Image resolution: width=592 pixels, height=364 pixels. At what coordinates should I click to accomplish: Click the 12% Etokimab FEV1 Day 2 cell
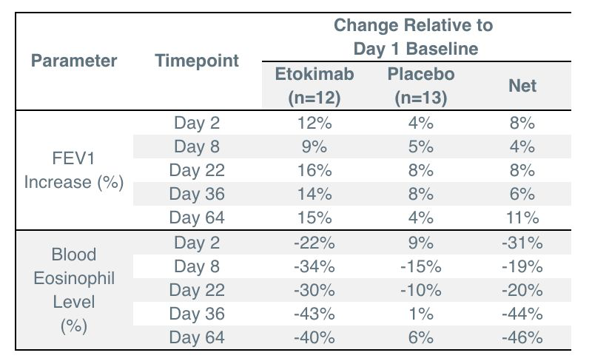click(x=314, y=123)
